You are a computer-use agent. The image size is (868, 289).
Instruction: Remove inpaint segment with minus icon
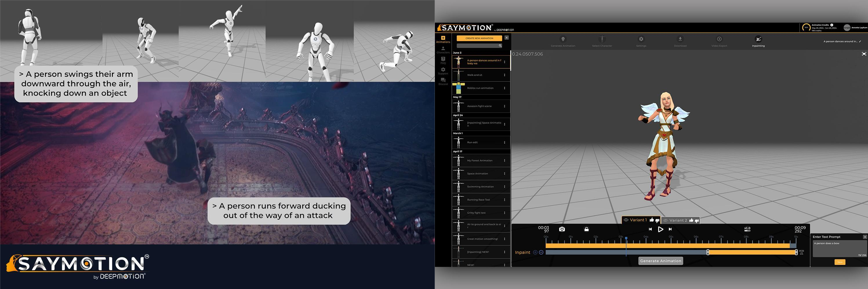[541, 252]
